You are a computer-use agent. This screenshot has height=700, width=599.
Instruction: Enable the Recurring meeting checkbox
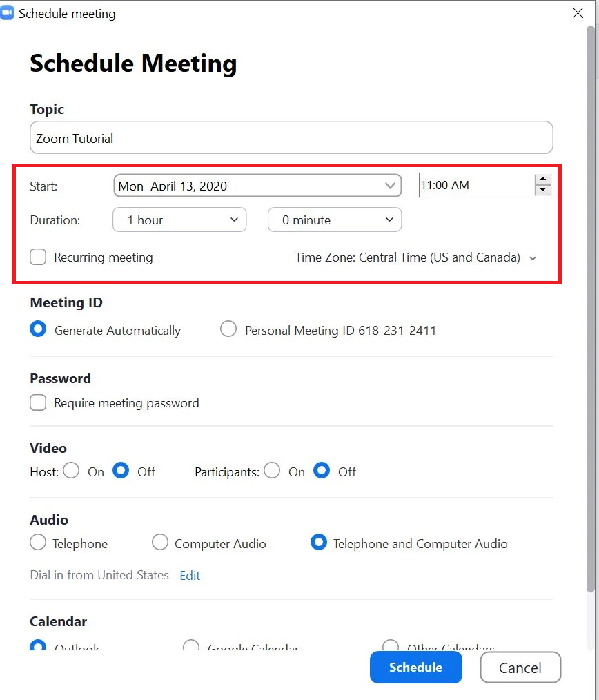(38, 257)
